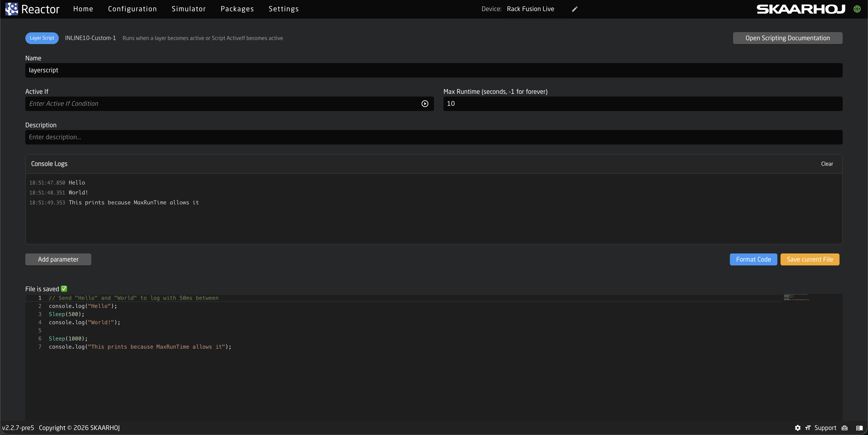Format the script code
Screen dimensions: 868x435
point(753,260)
